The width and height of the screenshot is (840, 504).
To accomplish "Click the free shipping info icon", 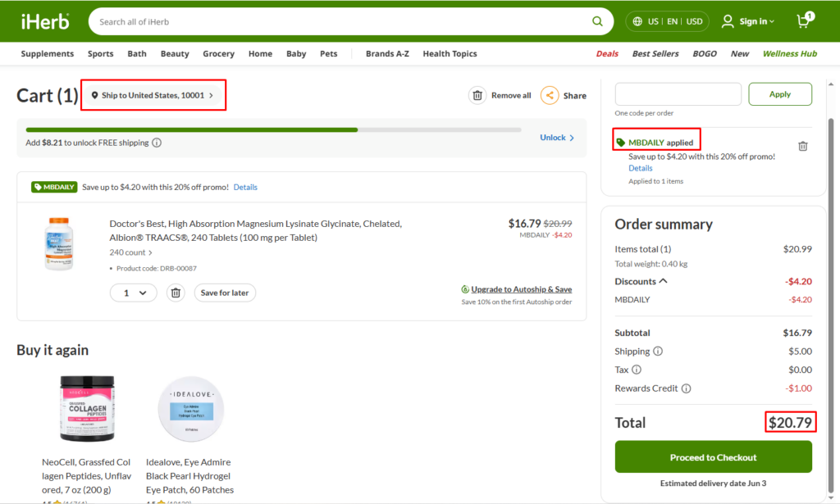I will (x=157, y=143).
